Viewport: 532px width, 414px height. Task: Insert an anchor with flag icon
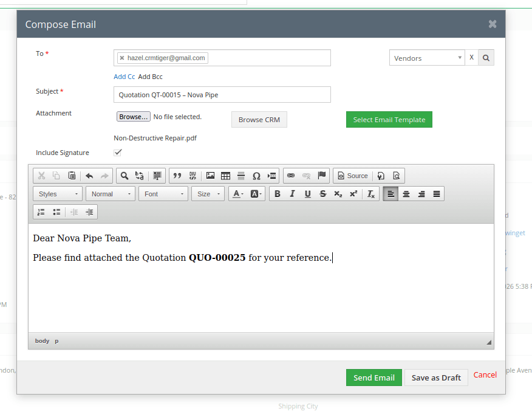pyautogui.click(x=322, y=176)
